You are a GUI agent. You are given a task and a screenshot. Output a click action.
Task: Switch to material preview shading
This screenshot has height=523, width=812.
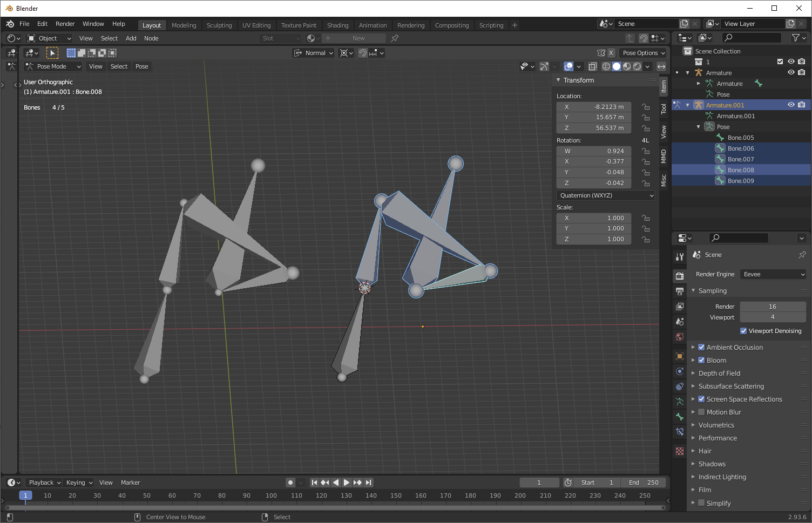[x=626, y=66]
